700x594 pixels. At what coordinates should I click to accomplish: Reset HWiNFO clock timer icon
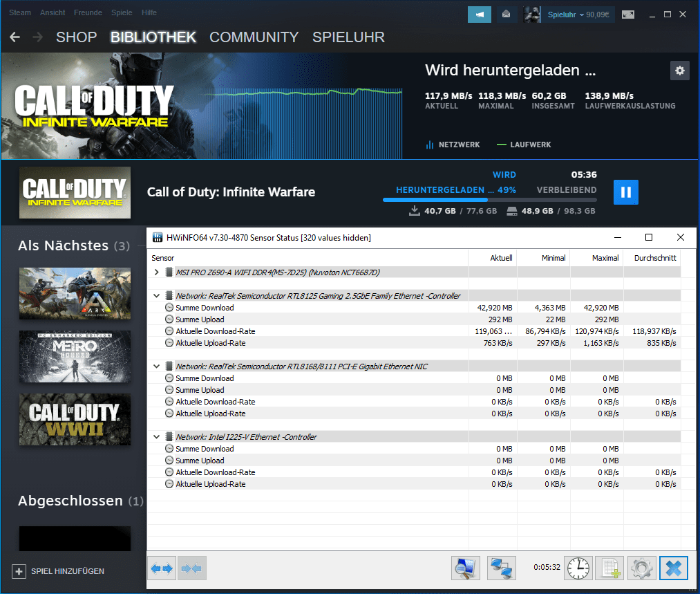(578, 568)
